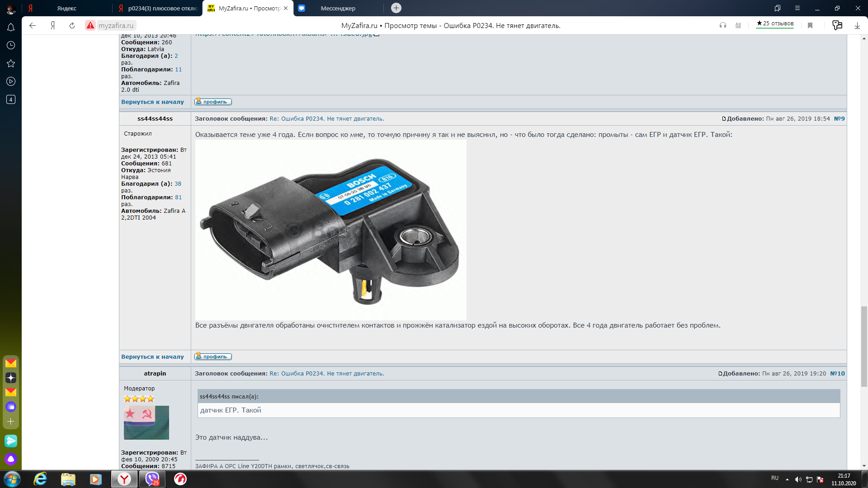The height and width of the screenshot is (488, 868).
Task: Open the downloads arrow icon
Action: click(857, 26)
